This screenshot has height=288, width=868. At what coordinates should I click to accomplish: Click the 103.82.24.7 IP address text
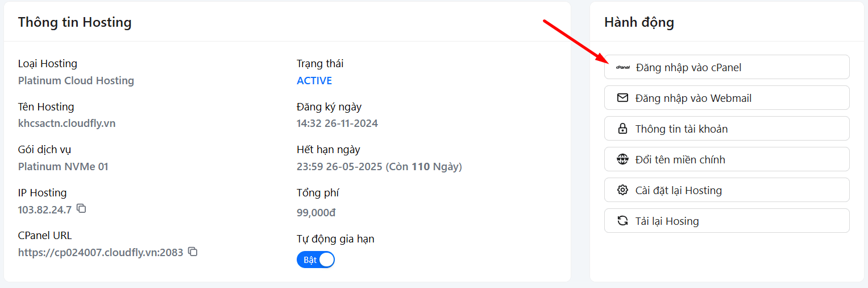tap(45, 209)
